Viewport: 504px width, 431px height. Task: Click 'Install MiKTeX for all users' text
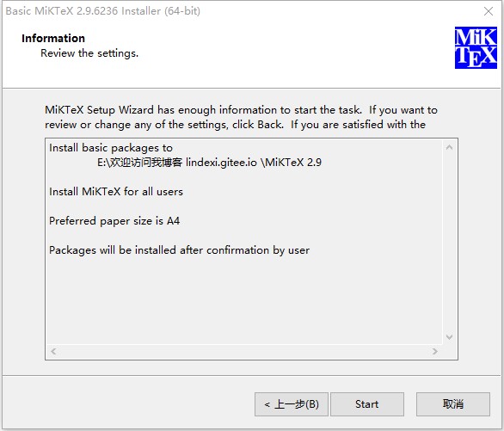click(x=116, y=192)
